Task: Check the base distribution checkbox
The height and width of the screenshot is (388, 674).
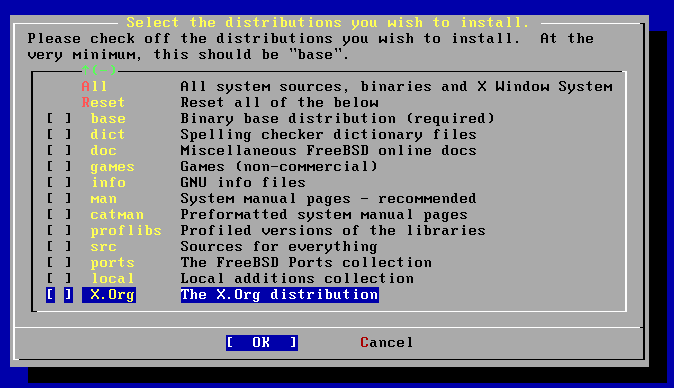Action: coord(59,119)
